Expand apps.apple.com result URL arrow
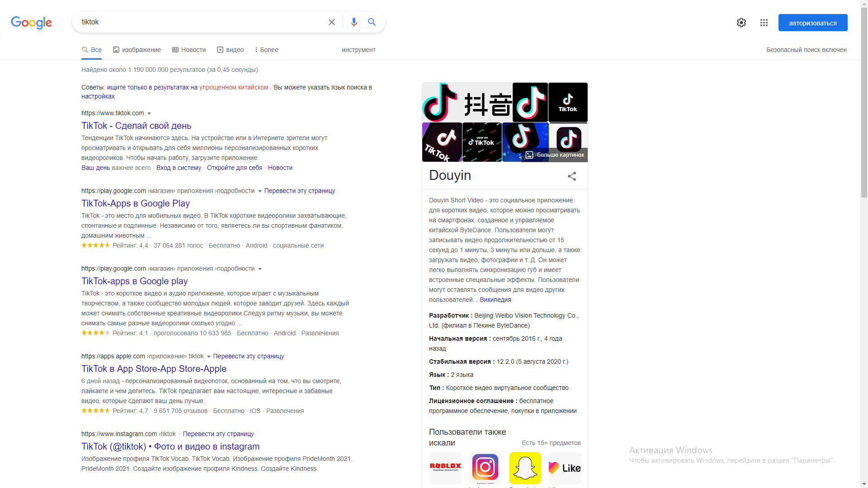The width and height of the screenshot is (868, 488). pos(209,357)
